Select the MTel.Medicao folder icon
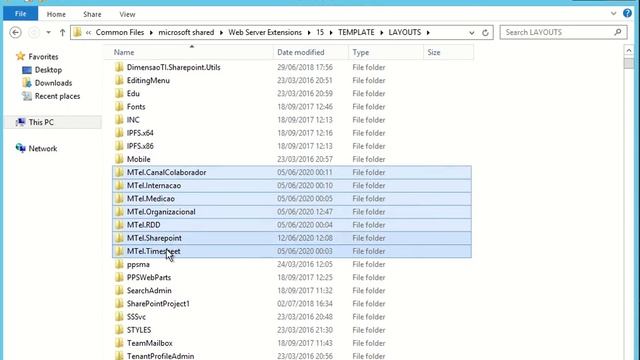This screenshot has width=640, height=360. coord(119,198)
